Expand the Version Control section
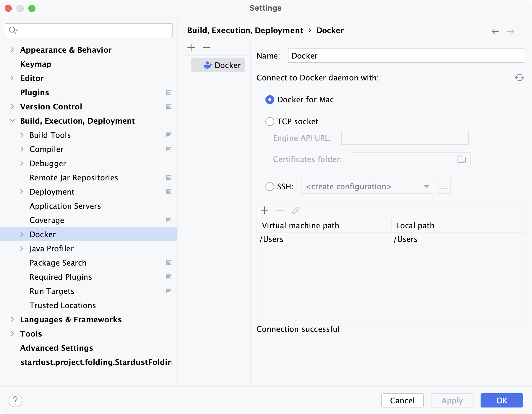The width and height of the screenshot is (532, 414). (x=12, y=106)
